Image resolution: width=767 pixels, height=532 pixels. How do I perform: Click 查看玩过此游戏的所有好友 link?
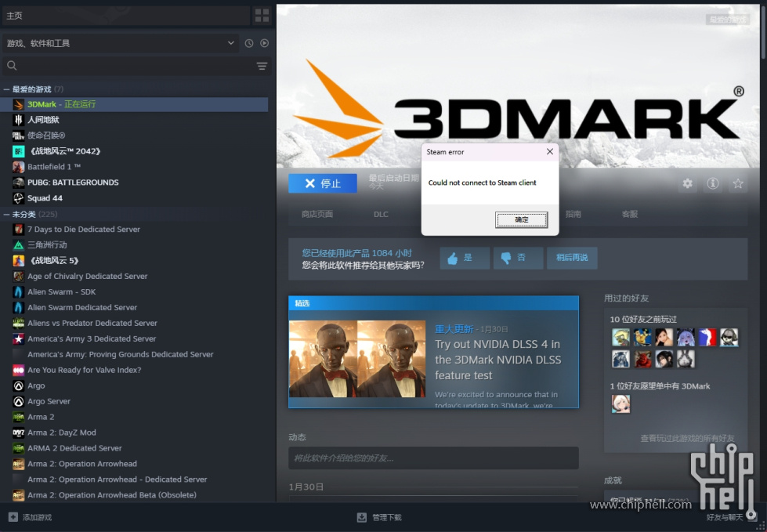[687, 439]
